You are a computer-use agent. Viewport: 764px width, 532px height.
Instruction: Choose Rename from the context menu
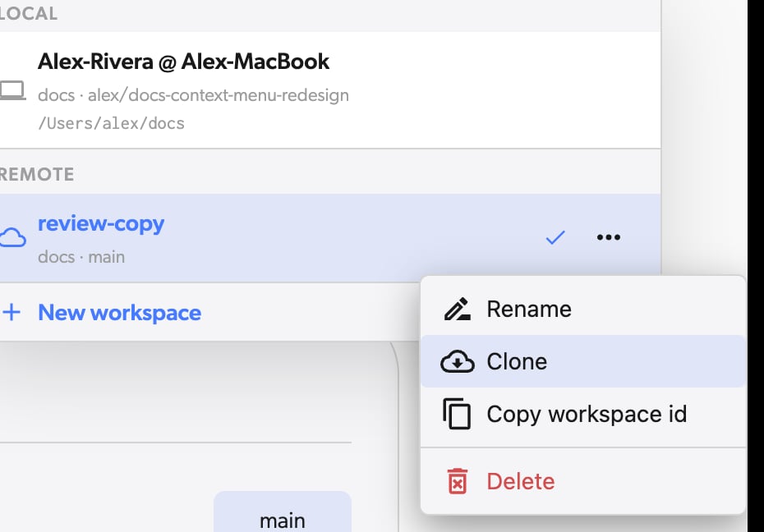583,309
